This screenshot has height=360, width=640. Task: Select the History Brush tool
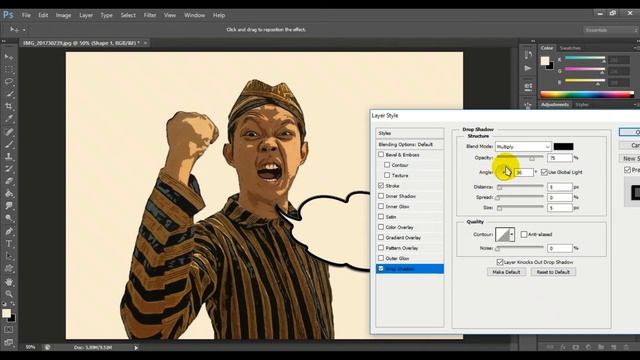9,169
